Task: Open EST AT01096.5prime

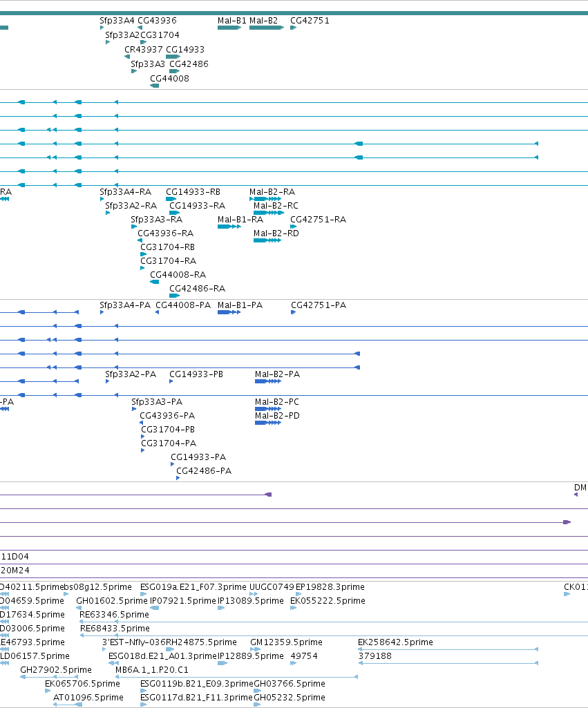Action: click(x=88, y=698)
